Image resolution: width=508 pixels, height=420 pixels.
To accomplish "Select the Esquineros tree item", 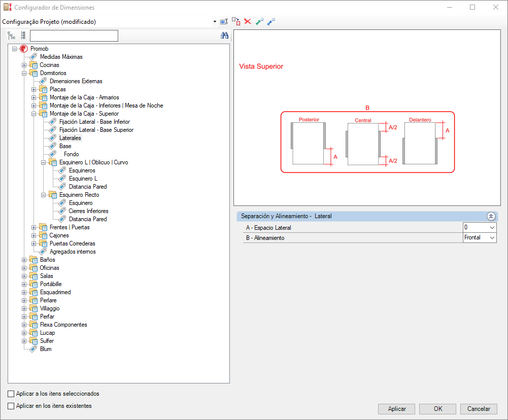I will [x=82, y=170].
